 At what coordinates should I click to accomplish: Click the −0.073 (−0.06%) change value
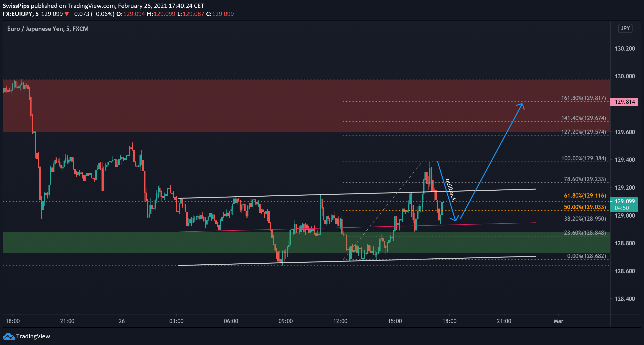click(92, 14)
